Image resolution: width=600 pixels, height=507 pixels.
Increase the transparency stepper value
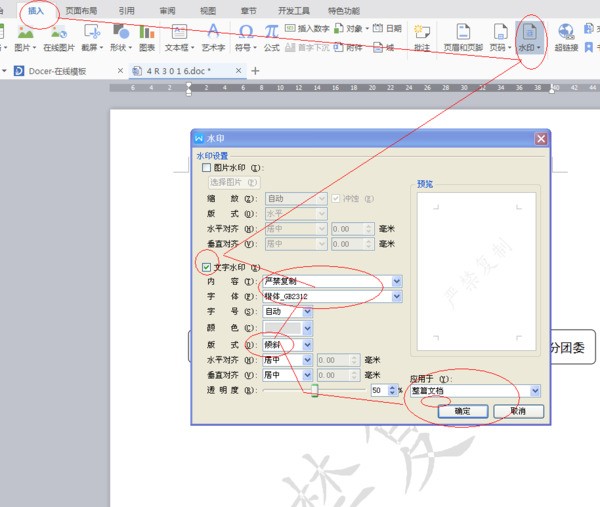(392, 388)
